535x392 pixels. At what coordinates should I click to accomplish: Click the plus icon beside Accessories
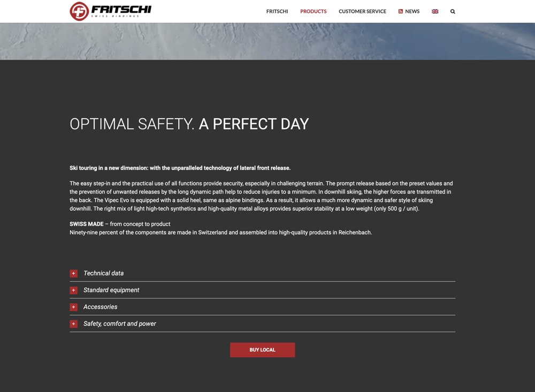(x=73, y=307)
